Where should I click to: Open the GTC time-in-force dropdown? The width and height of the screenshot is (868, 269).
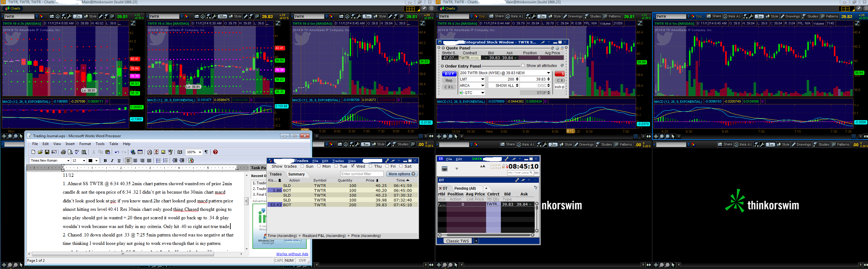click(x=482, y=93)
